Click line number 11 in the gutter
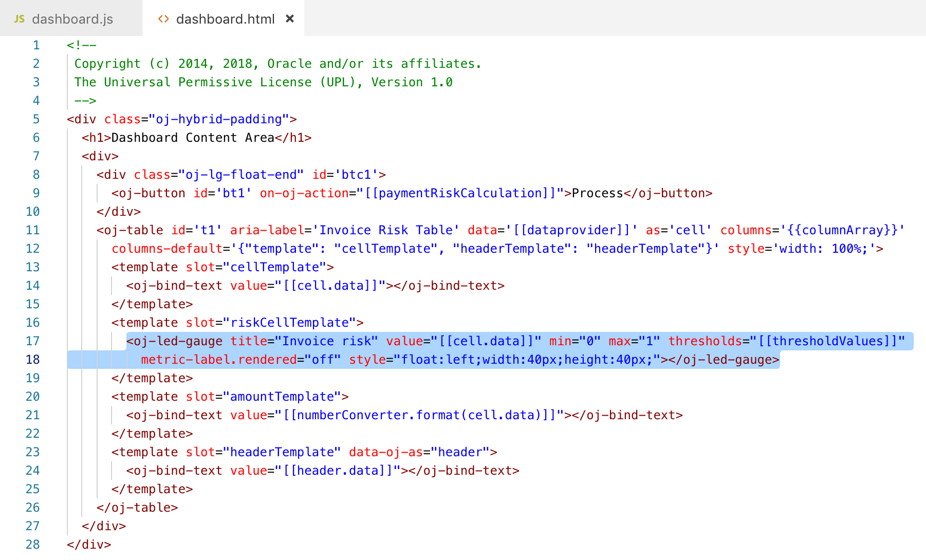This screenshot has width=926, height=560. [32, 230]
